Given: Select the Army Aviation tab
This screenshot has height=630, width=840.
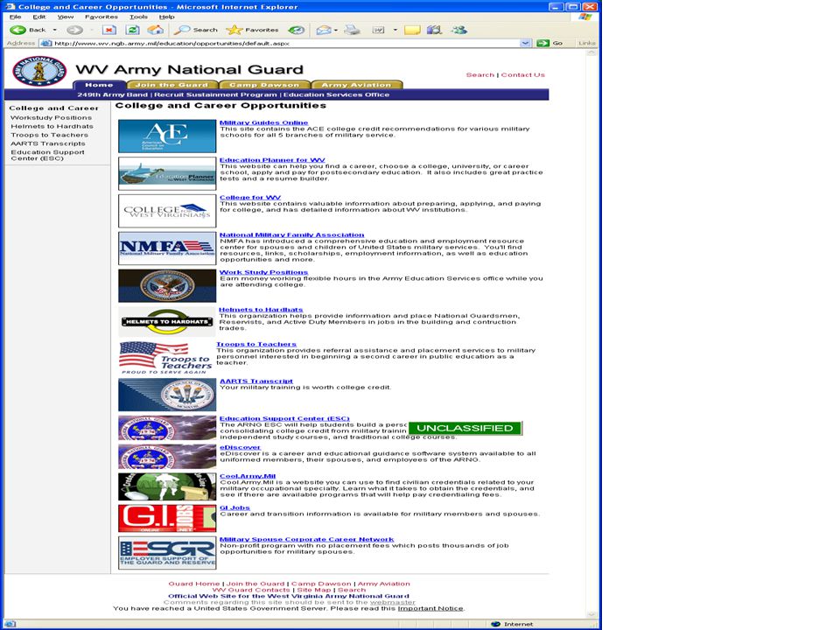Looking at the screenshot, I should pyautogui.click(x=356, y=85).
